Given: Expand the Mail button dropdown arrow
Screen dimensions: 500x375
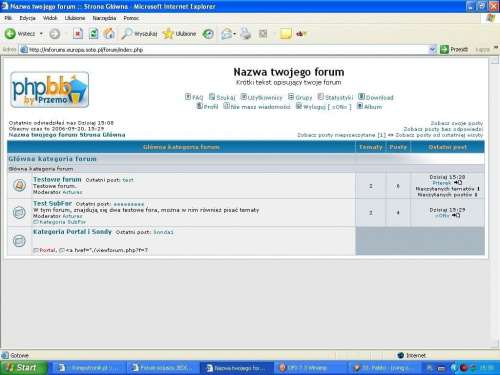Looking at the screenshot, I should click(235, 33).
